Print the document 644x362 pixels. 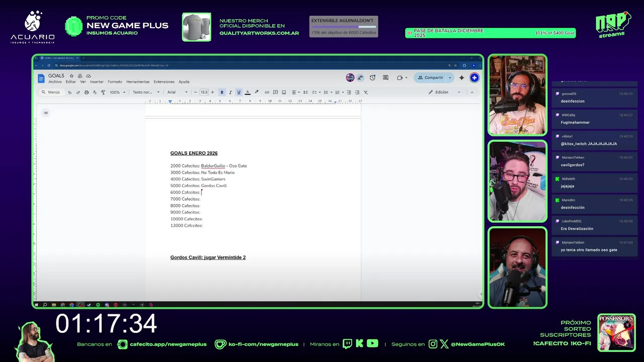(x=87, y=93)
